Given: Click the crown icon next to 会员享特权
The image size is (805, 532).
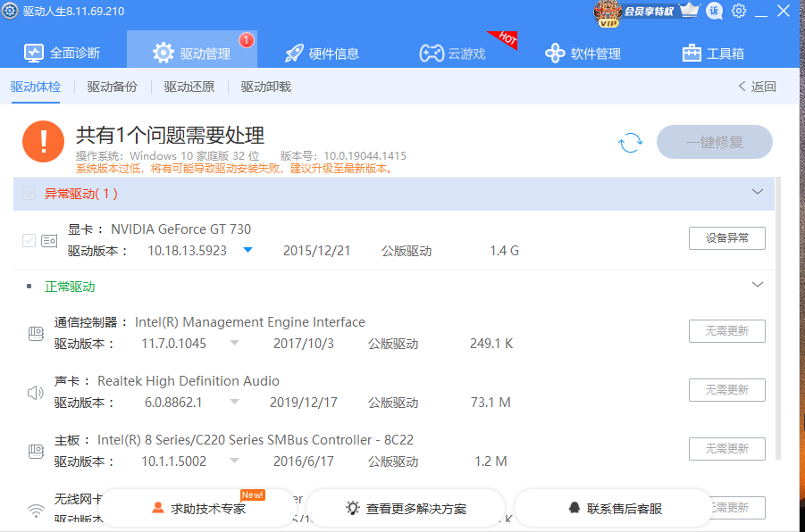Looking at the screenshot, I should coord(688,11).
